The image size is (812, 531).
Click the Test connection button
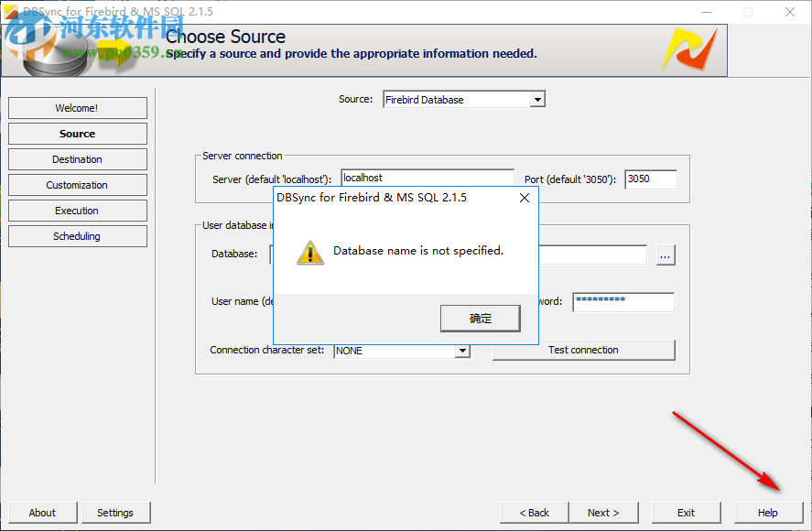pos(584,350)
